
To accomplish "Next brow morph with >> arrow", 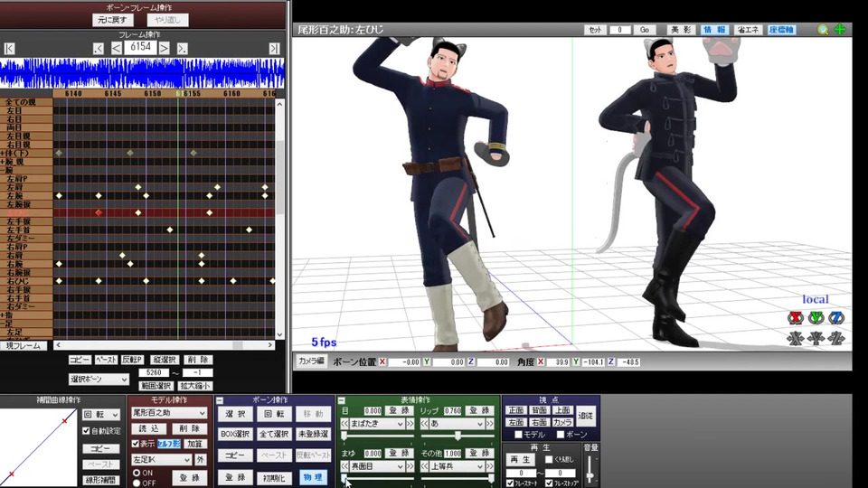I will click(x=410, y=466).
